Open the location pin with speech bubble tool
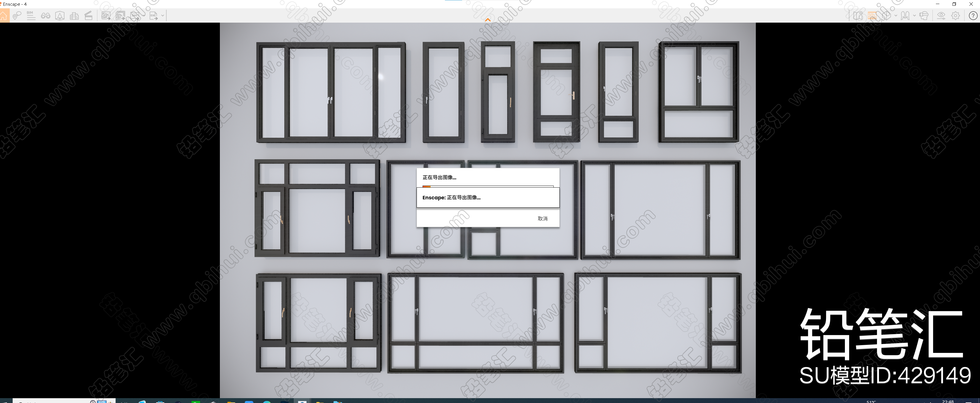Screen dimensions: 980x403 click(17, 15)
